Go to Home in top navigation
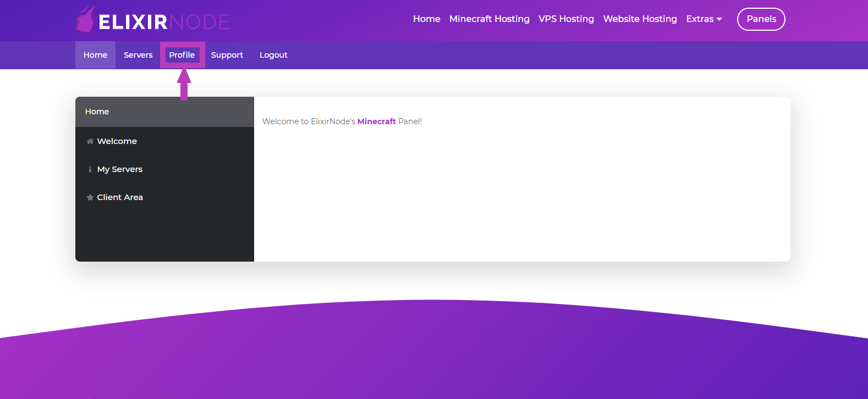 [x=427, y=19]
